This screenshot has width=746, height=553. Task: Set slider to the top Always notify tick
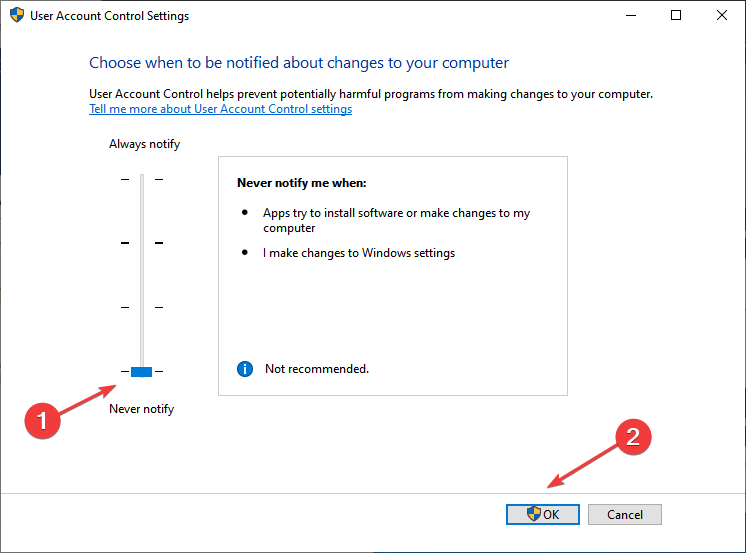[x=142, y=179]
